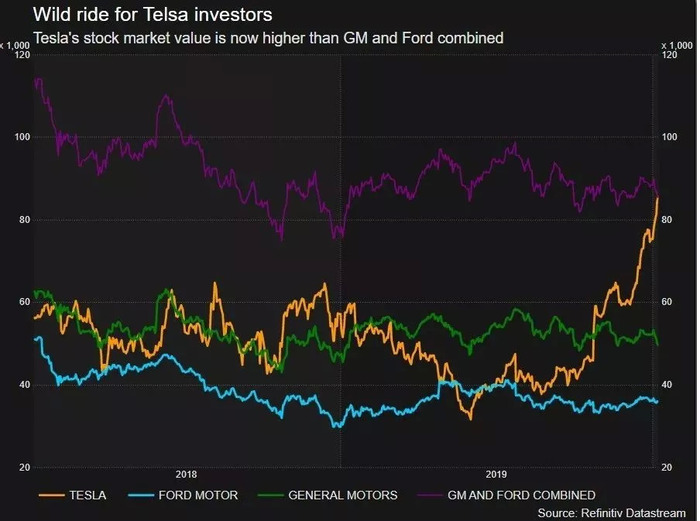The image size is (700, 521).
Task: Click the orange TESLA legend line swatch
Action: pyautogui.click(x=51, y=495)
